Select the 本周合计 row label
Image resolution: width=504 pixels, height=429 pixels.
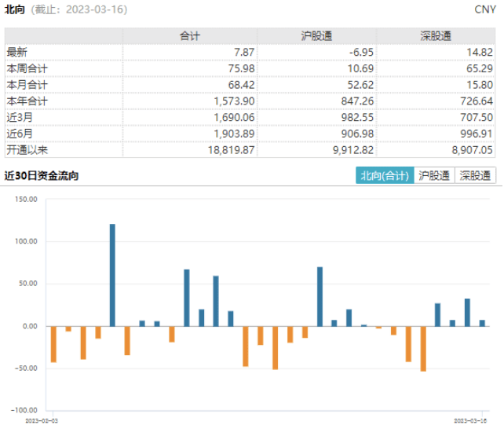tap(27, 68)
